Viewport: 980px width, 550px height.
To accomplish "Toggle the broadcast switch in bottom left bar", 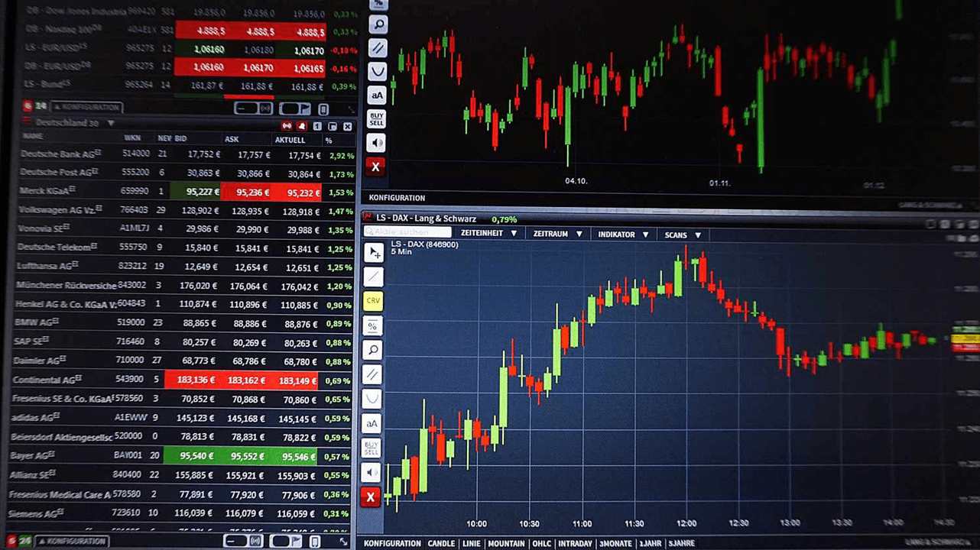I will (x=243, y=541).
